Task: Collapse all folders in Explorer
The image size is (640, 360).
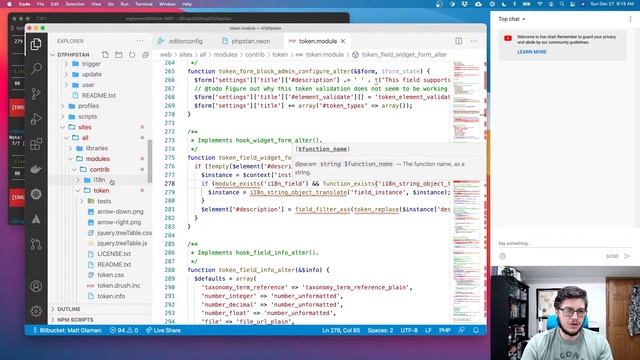Action: click(x=145, y=55)
